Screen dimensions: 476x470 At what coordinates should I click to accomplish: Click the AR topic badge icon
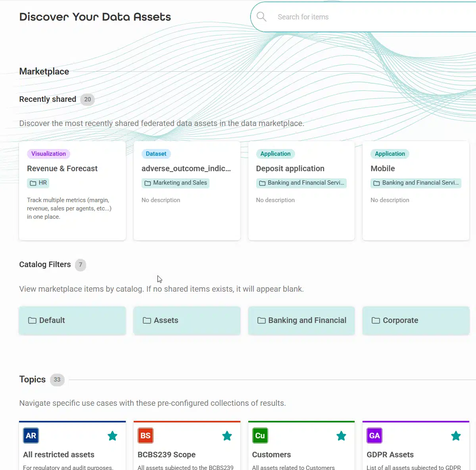tap(31, 436)
